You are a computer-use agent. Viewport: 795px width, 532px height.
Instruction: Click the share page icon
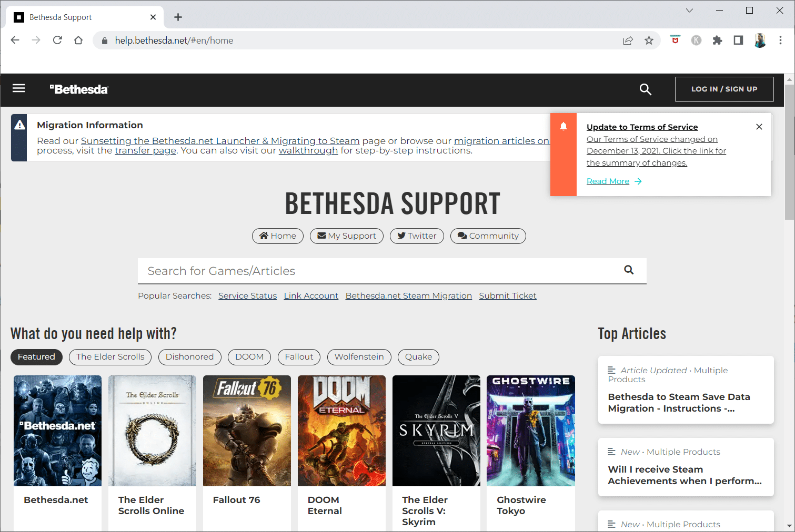tap(628, 40)
